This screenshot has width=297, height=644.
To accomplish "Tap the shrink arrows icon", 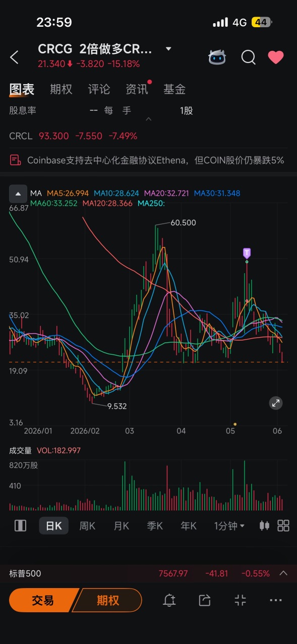I will pyautogui.click(x=241, y=600).
